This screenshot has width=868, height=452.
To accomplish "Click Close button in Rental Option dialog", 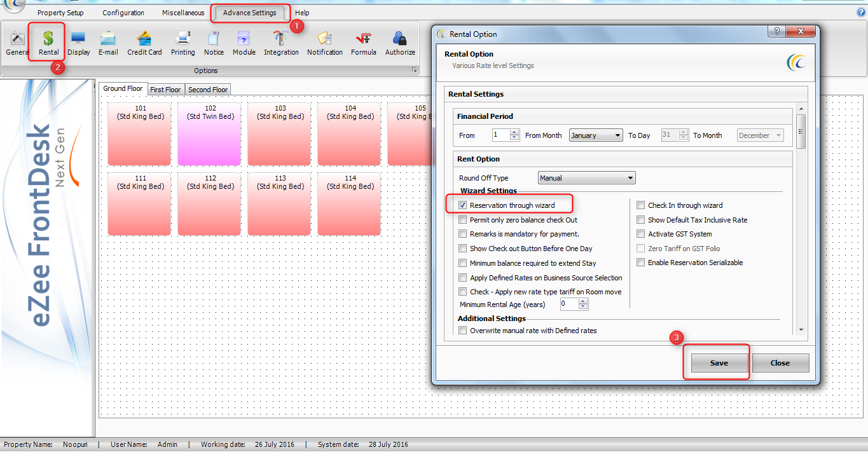I will (780, 363).
